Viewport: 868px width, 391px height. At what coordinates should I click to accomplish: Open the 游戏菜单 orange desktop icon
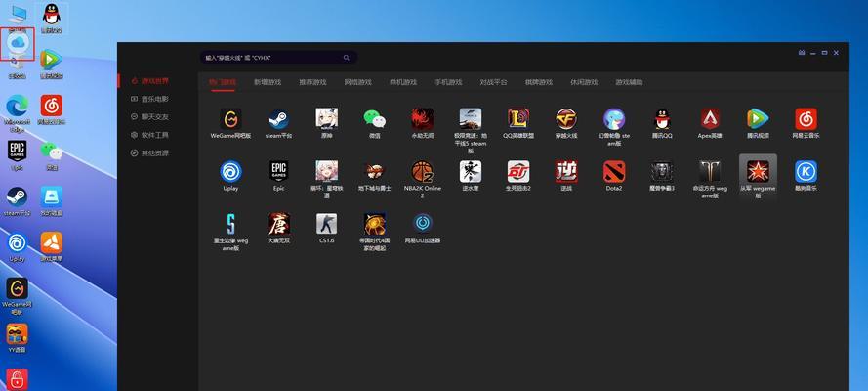(52, 242)
